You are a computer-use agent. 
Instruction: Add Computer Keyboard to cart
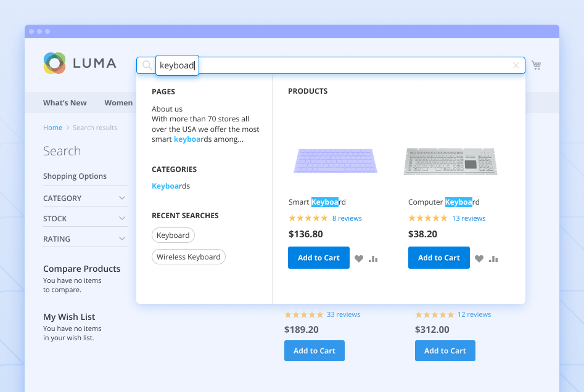point(438,257)
